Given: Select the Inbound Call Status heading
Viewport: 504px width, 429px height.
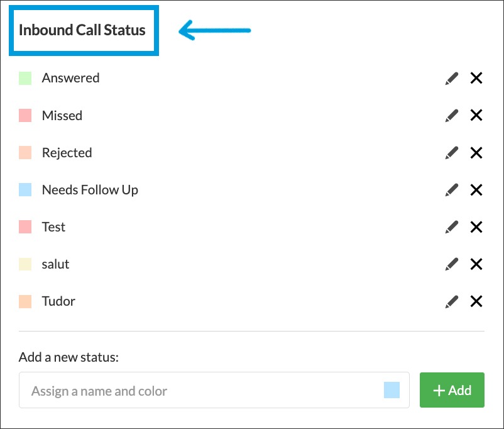Looking at the screenshot, I should [x=82, y=30].
